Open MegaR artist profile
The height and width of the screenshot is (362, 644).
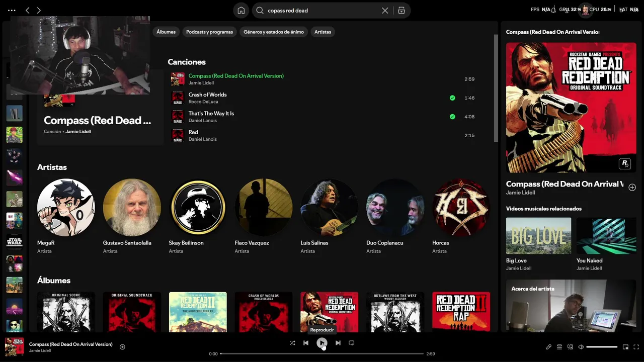66,215
